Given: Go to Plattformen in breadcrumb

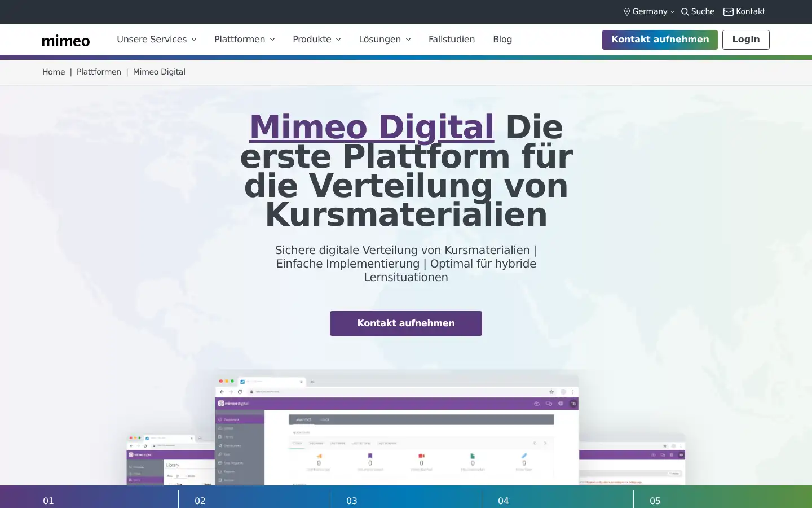Looking at the screenshot, I should tap(99, 72).
